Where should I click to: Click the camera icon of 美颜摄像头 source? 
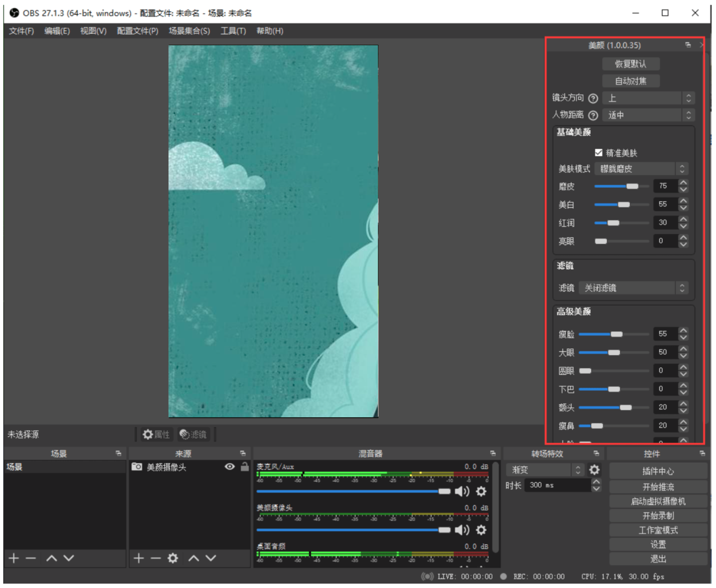137,467
